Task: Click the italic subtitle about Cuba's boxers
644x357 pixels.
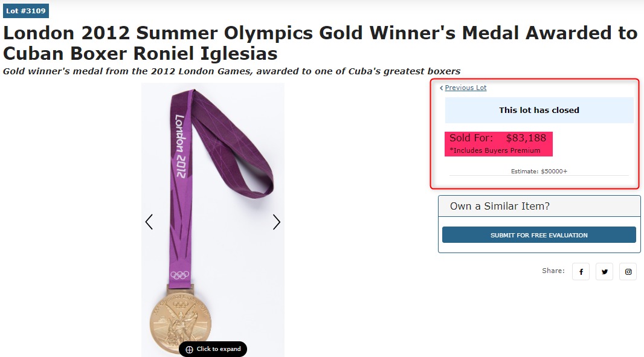Action: [x=231, y=71]
